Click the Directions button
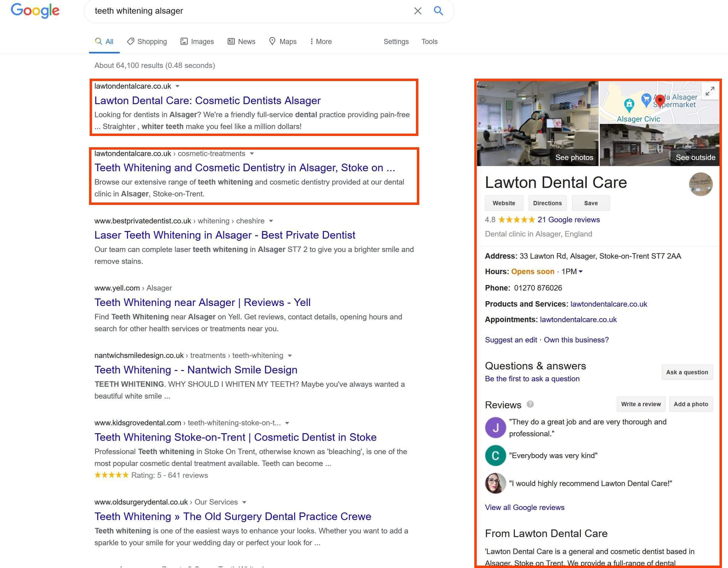The width and height of the screenshot is (728, 568). tap(547, 203)
